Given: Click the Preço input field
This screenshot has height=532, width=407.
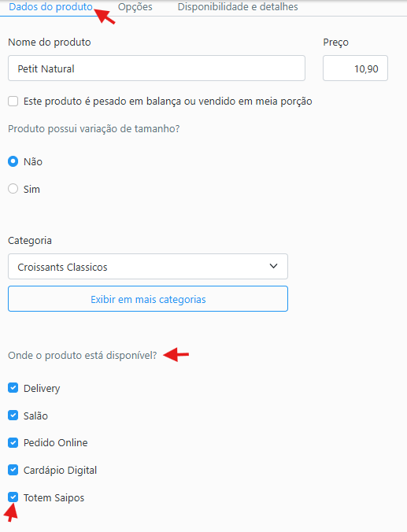Looking at the screenshot, I should (x=355, y=68).
